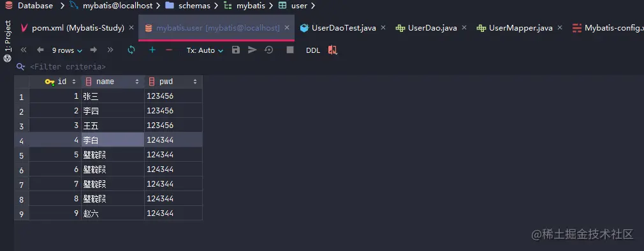Click the Database icon in breadcrumb
Screen dimensions: 644x251
9,6
